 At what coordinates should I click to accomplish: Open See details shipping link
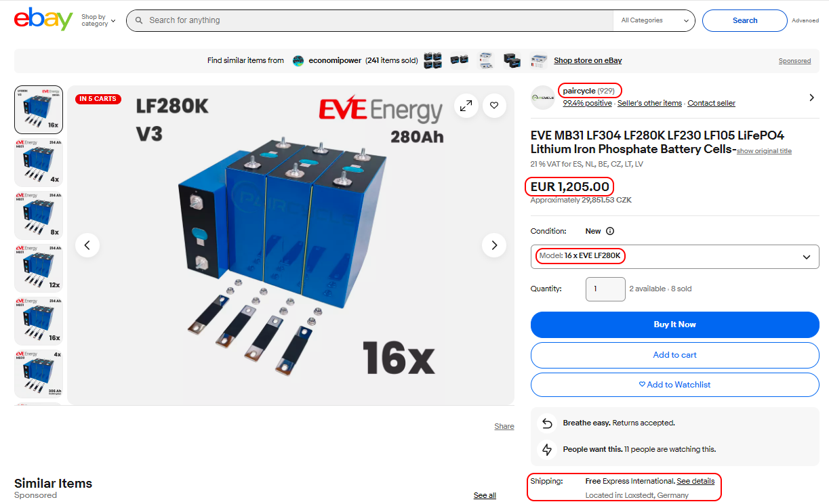[695, 481]
